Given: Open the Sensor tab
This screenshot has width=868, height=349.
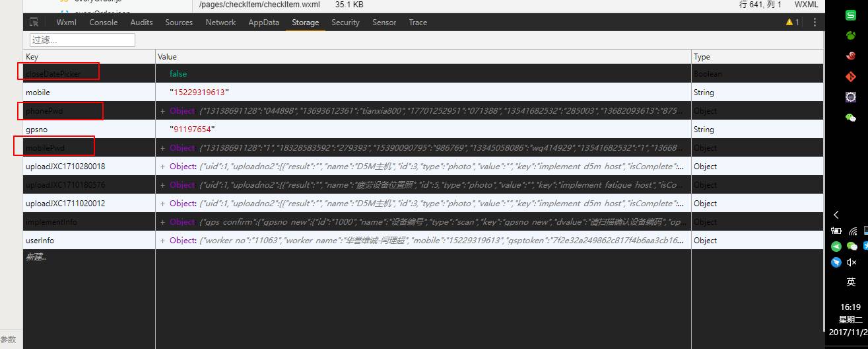Looking at the screenshot, I should coord(384,22).
